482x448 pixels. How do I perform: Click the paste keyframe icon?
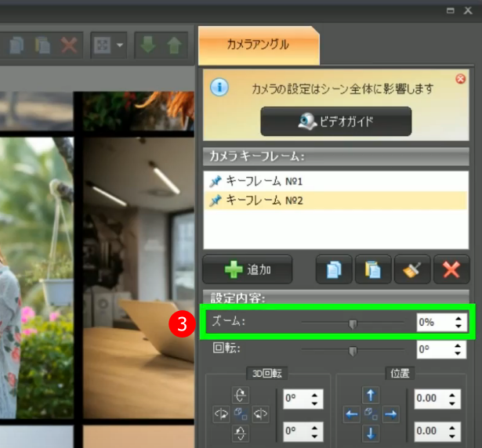[372, 269]
